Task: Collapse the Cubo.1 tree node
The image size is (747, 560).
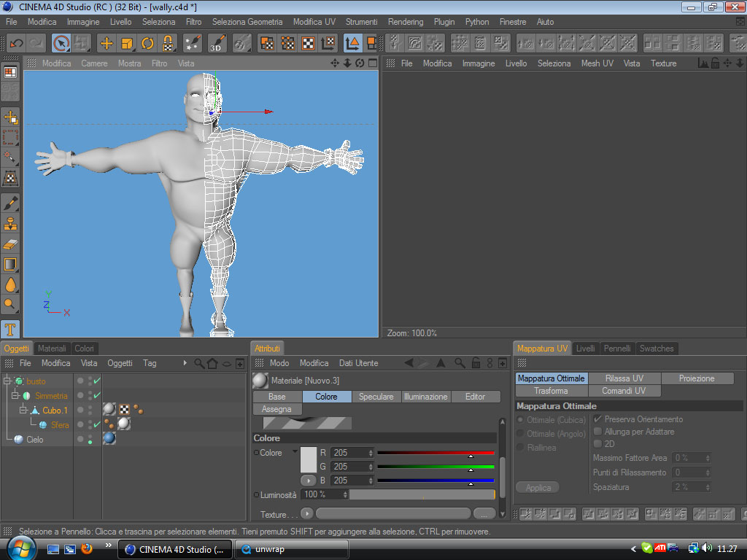Action: point(22,410)
